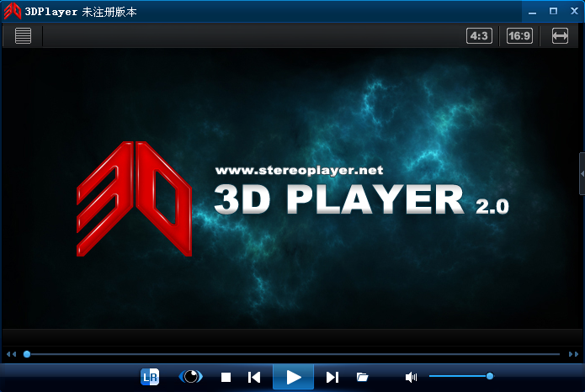The height and width of the screenshot is (392, 585).
Task: Skip to next track
Action: (x=332, y=377)
